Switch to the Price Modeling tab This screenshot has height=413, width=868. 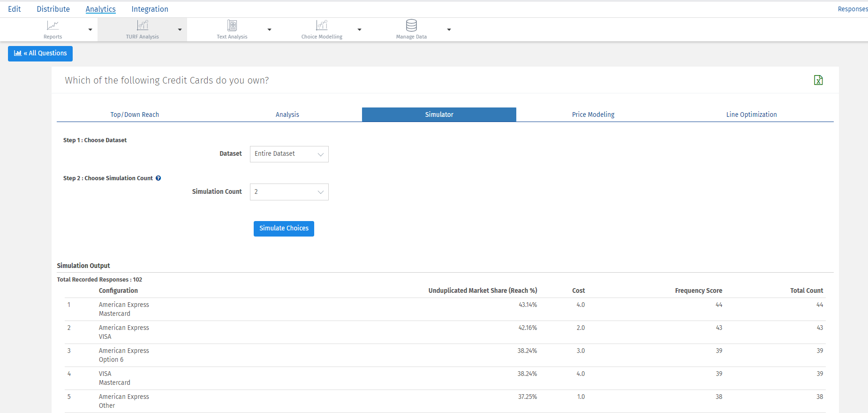pyautogui.click(x=593, y=115)
